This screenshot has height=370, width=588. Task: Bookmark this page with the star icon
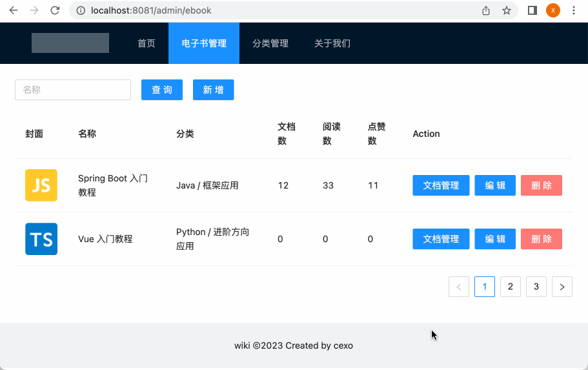[507, 10]
